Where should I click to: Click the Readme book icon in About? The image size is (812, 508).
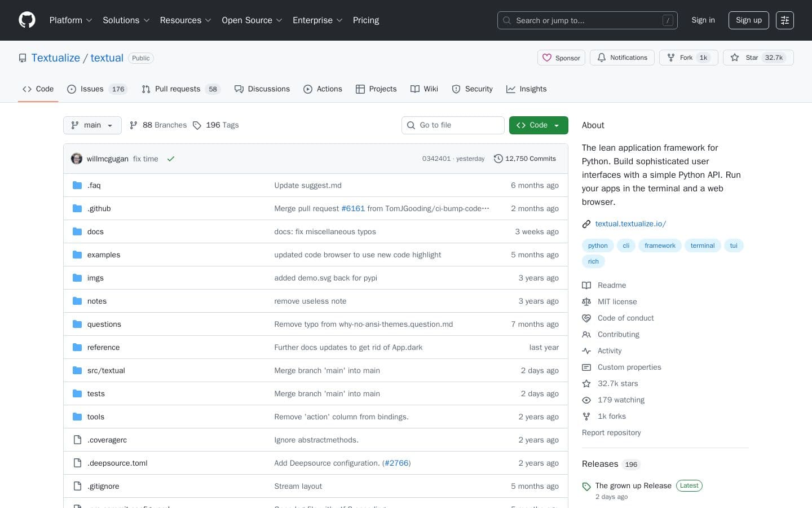click(x=586, y=285)
